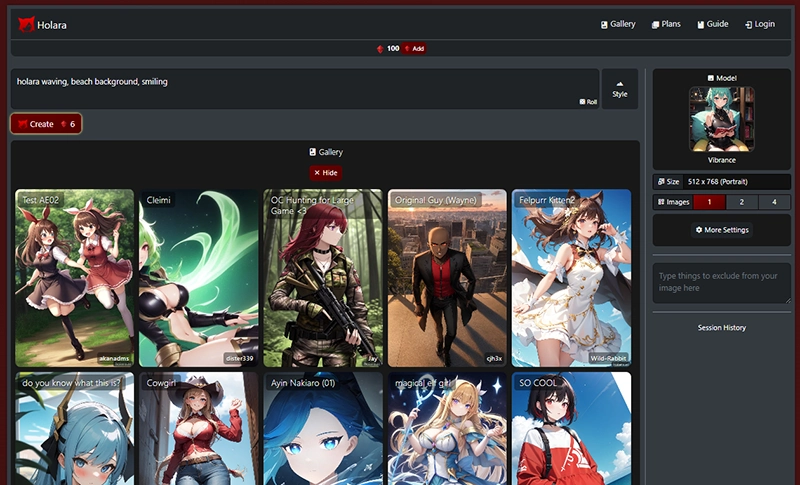Set image count to 1
The width and height of the screenshot is (800, 485).
(709, 202)
